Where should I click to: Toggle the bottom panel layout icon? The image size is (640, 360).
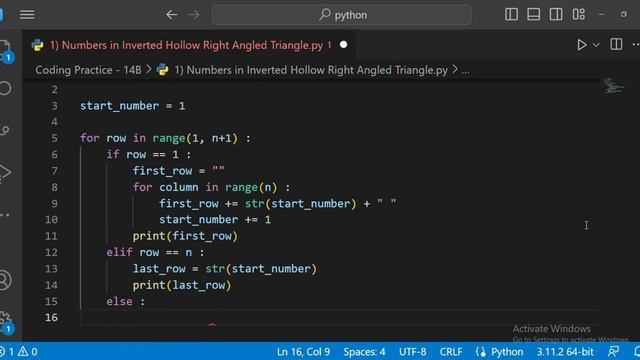click(x=533, y=14)
